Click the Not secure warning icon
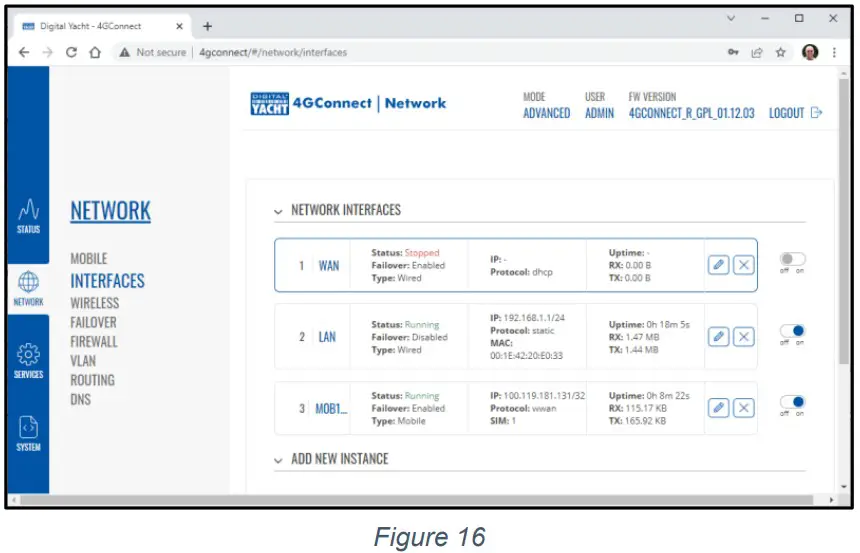The width and height of the screenshot is (860, 553). (x=125, y=52)
